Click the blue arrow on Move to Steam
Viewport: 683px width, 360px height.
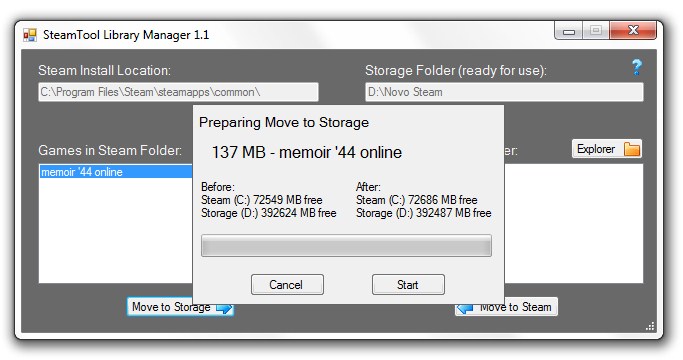465,309
